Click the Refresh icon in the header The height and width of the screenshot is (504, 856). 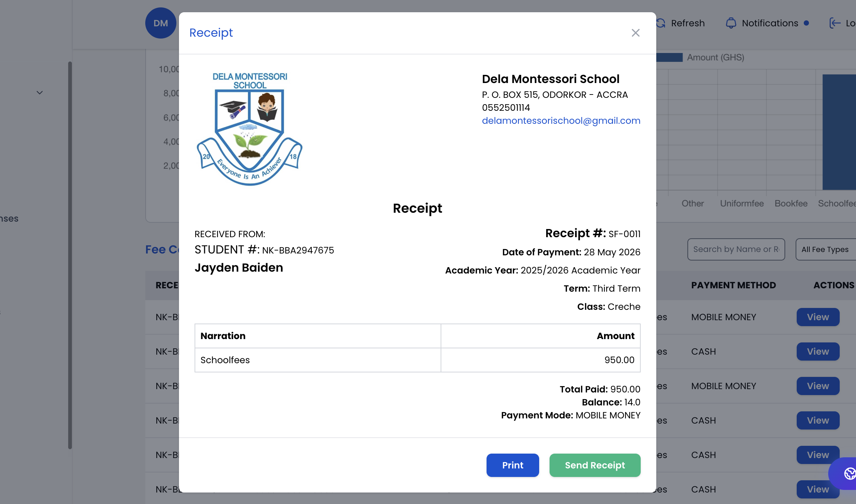click(661, 23)
